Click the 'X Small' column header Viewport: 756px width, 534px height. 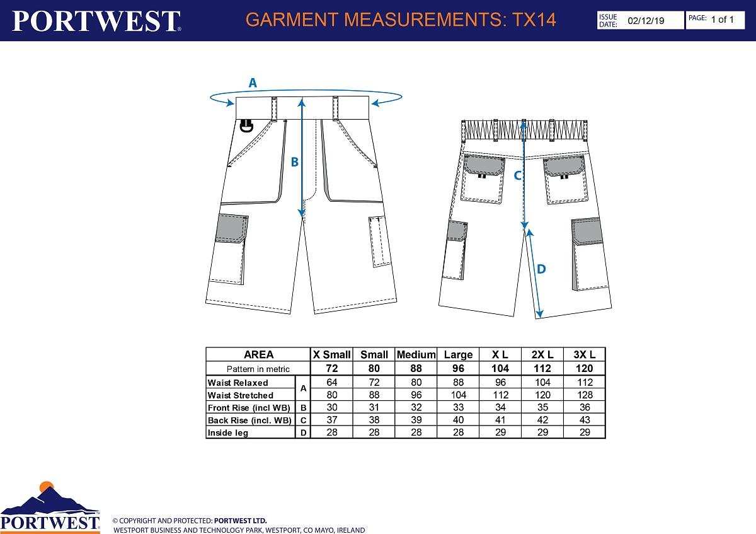point(332,355)
